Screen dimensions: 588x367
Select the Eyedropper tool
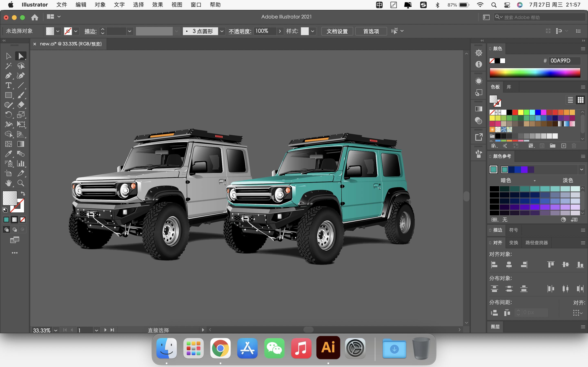pyautogui.click(x=8, y=154)
